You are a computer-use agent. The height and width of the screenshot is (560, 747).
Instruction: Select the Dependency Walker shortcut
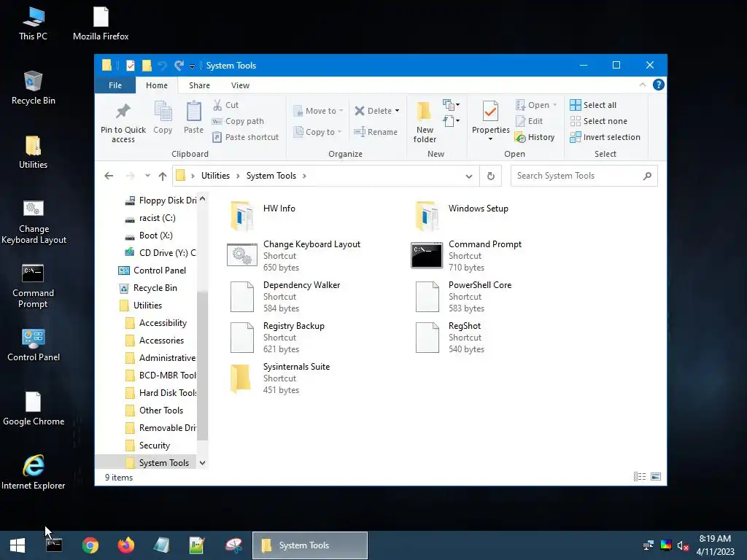coord(285,296)
